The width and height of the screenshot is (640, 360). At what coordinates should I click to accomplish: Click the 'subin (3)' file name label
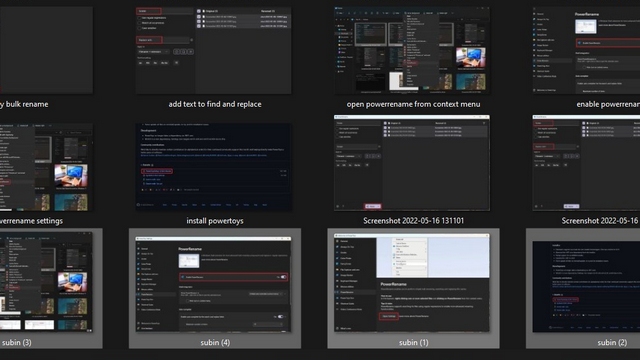pyautogui.click(x=16, y=342)
